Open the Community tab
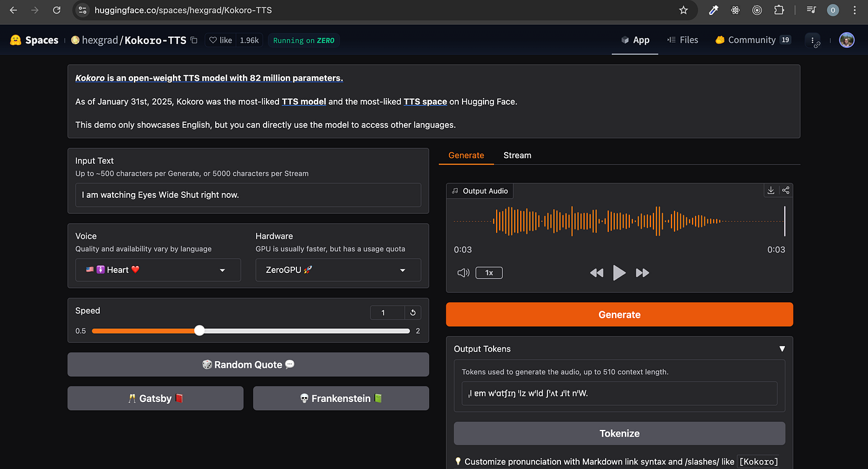The width and height of the screenshot is (868, 469). pos(753,40)
